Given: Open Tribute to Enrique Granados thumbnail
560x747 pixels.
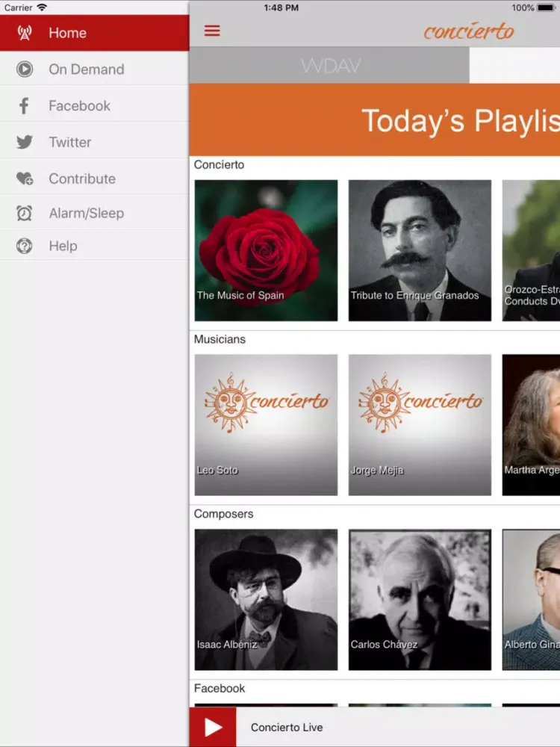Looking at the screenshot, I should (420, 250).
